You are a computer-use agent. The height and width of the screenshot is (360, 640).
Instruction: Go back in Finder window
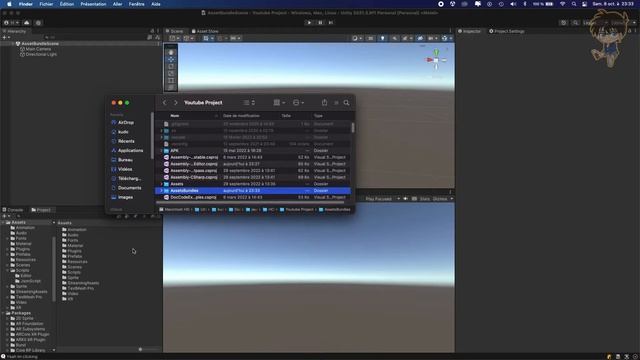pyautogui.click(x=165, y=102)
